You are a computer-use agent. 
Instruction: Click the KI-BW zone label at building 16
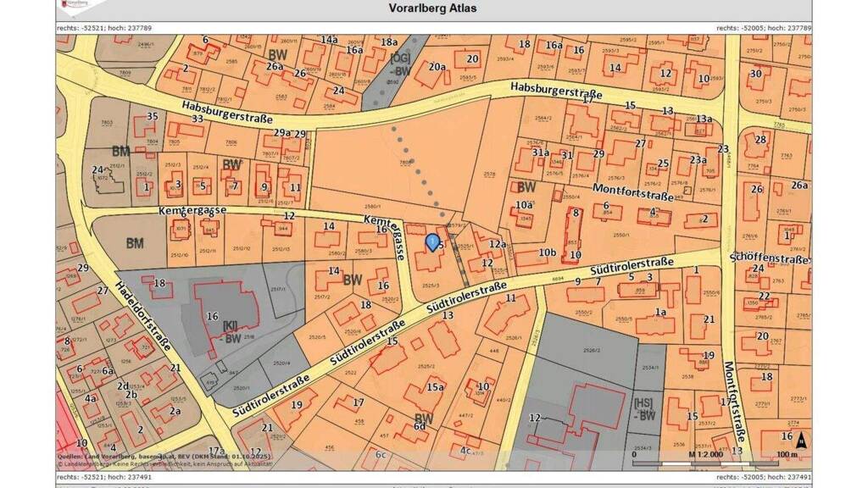click(231, 330)
